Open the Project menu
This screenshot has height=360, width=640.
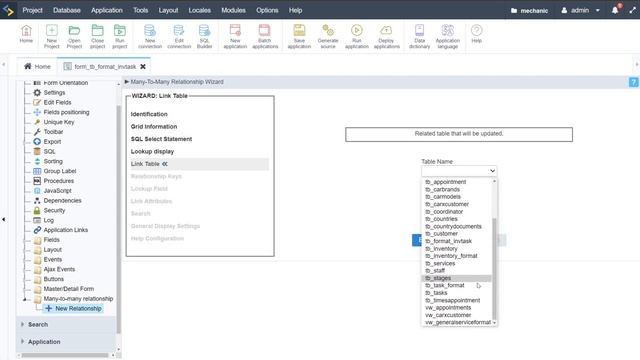pyautogui.click(x=32, y=10)
